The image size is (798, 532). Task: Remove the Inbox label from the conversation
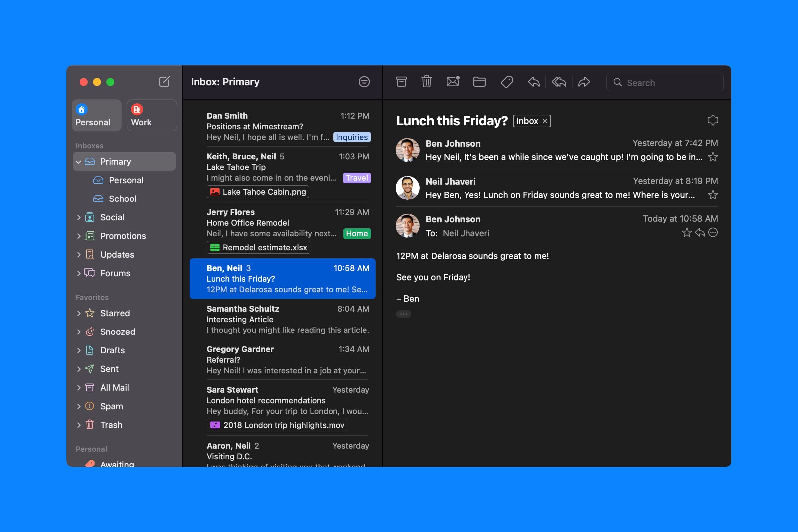545,121
